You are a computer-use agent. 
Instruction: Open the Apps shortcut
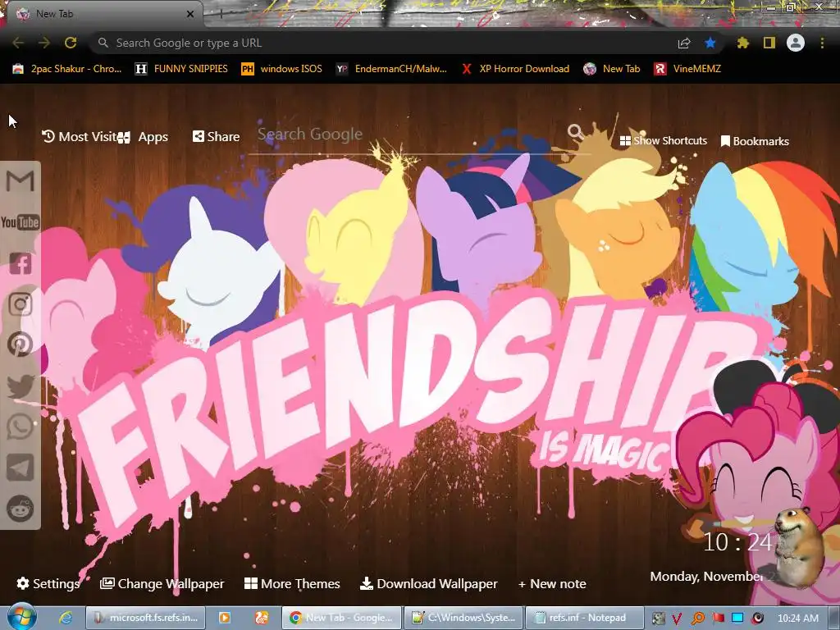tap(143, 137)
